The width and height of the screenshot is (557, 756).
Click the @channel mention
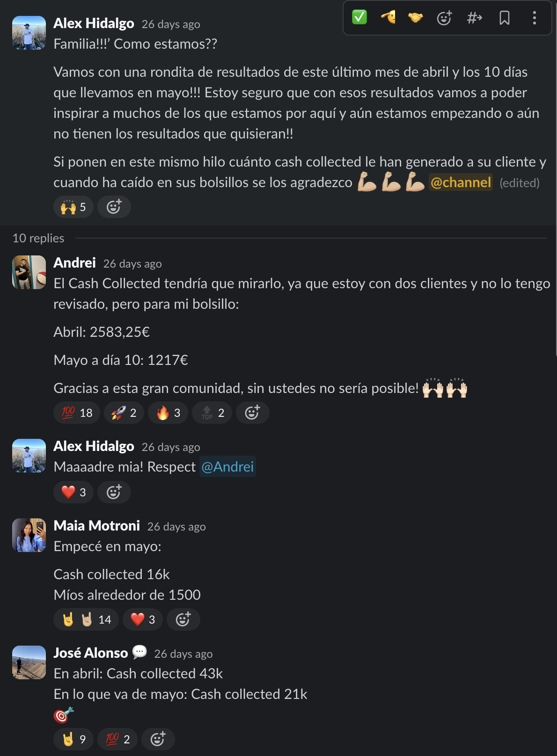461,182
